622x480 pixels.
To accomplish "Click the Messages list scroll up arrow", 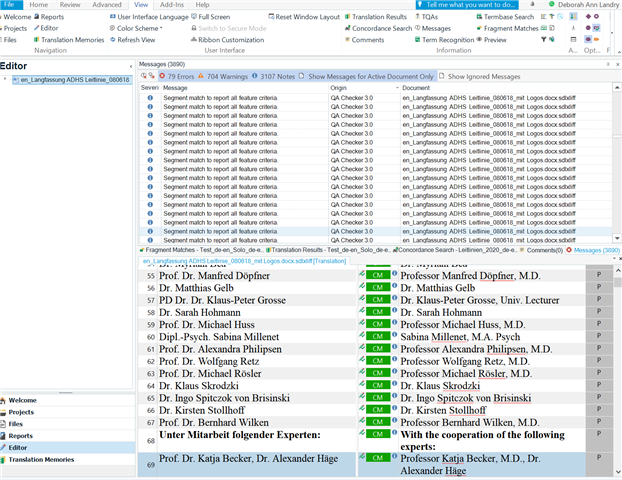I will (x=617, y=87).
